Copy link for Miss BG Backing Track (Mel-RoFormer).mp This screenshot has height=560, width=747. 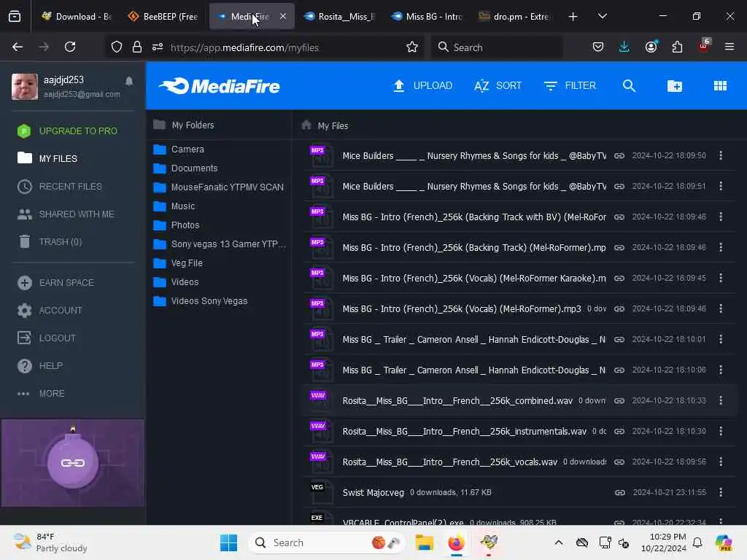pyautogui.click(x=619, y=248)
